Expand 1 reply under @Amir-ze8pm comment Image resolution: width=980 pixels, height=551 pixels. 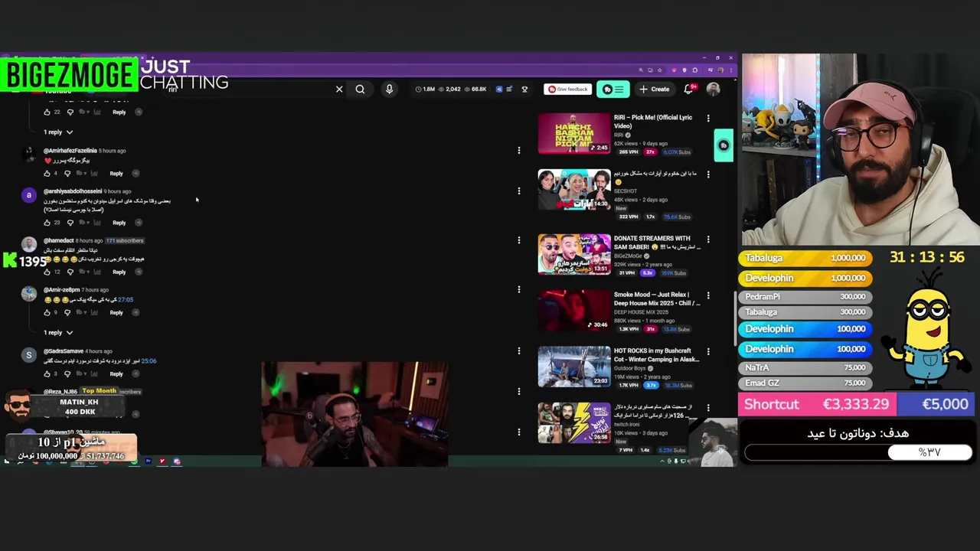(x=58, y=333)
